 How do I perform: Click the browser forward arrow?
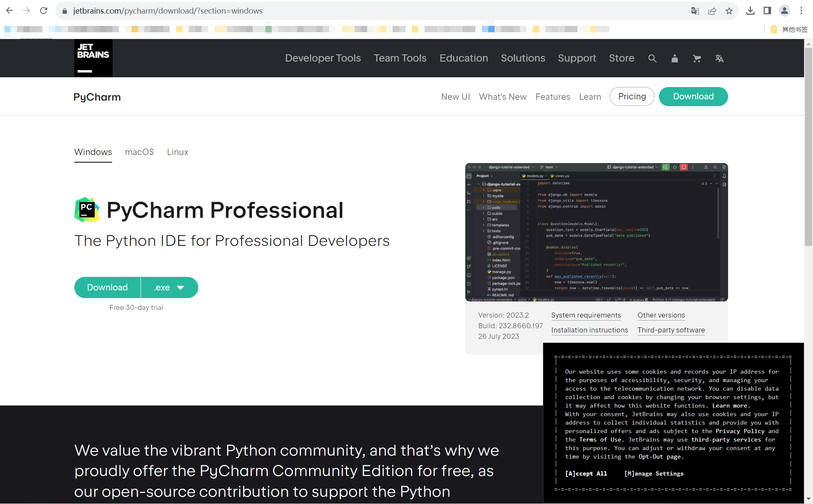[27, 11]
